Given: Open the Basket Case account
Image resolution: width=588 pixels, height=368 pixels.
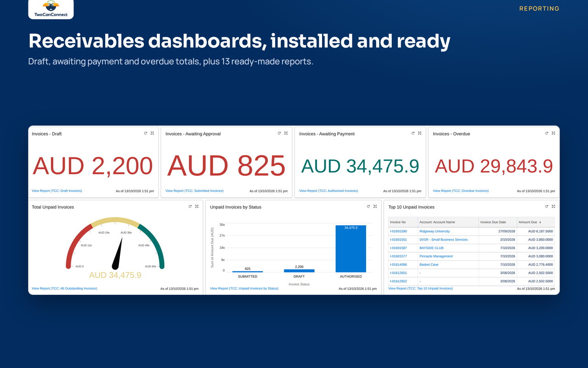Looking at the screenshot, I should click(x=429, y=264).
